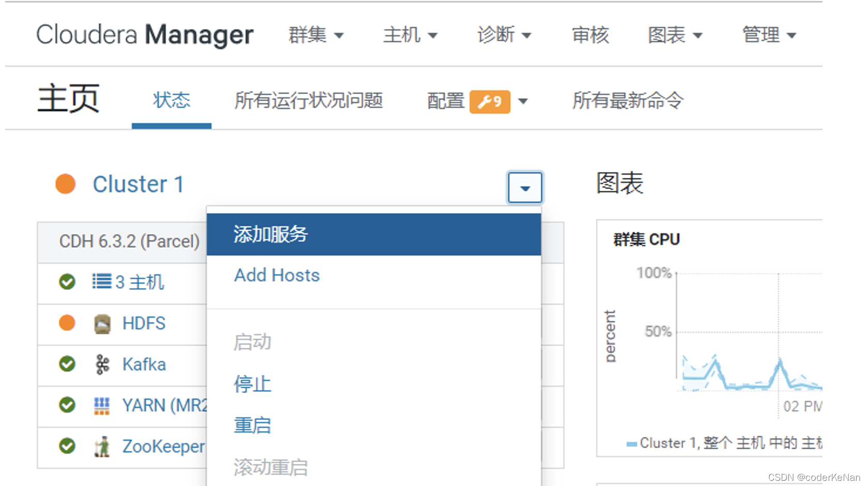Click the green health icon for 3 主机
The height and width of the screenshot is (486, 868).
[x=67, y=282]
